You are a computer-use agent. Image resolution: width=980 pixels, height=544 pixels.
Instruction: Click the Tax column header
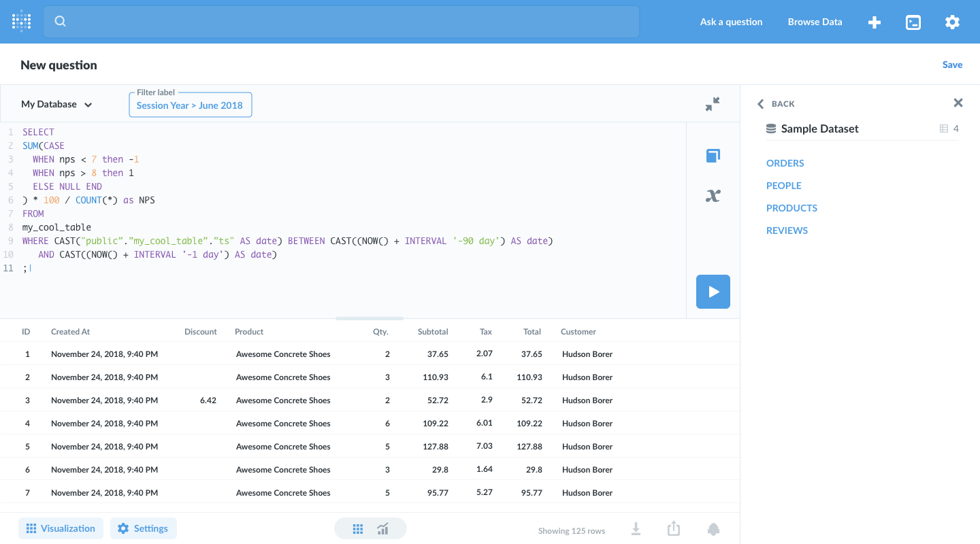[x=486, y=332]
